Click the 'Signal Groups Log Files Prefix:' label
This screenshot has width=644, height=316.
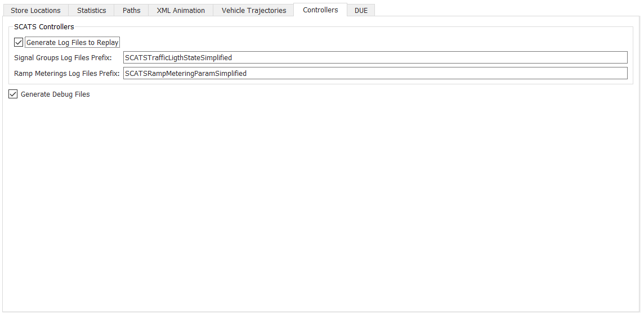[x=63, y=58]
